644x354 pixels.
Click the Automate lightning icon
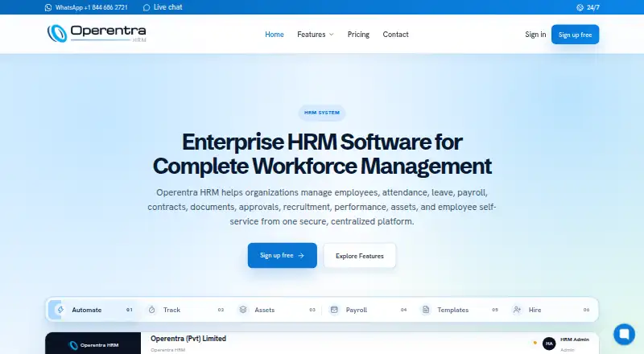(x=60, y=310)
